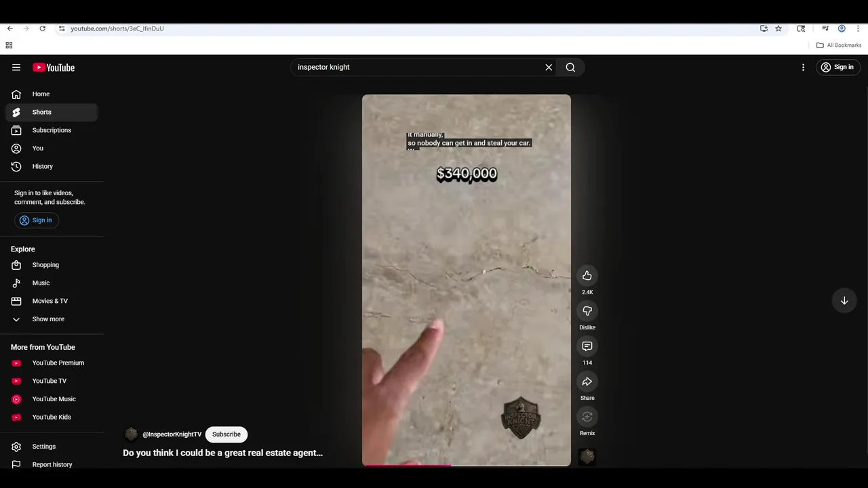Click the Remix button
This screenshot has height=488, width=868.
(x=587, y=417)
